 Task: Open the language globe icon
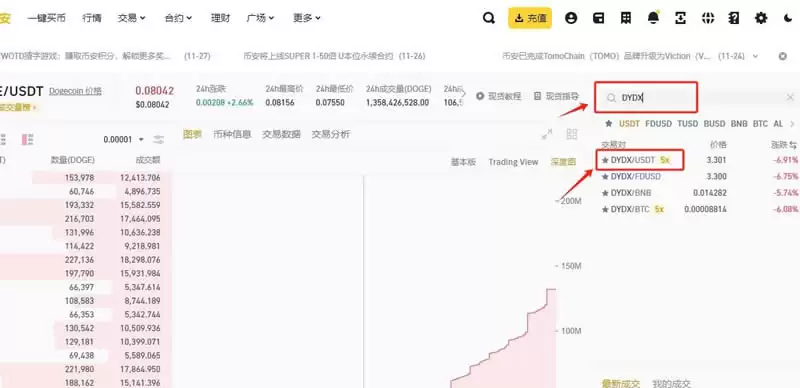click(707, 18)
